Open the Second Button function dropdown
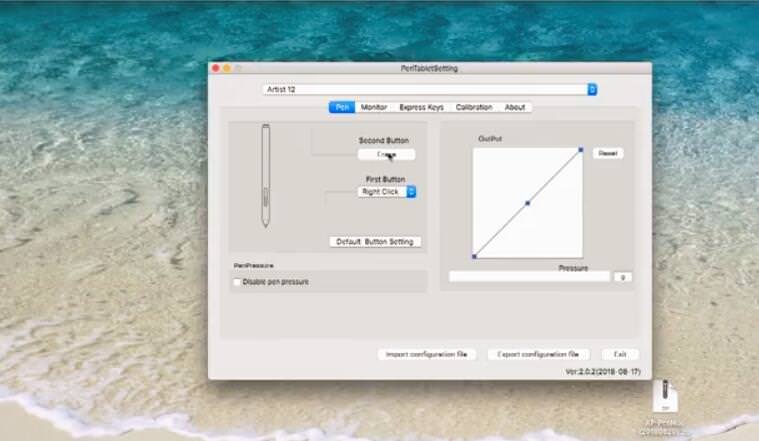The width and height of the screenshot is (759, 441). pyautogui.click(x=386, y=154)
